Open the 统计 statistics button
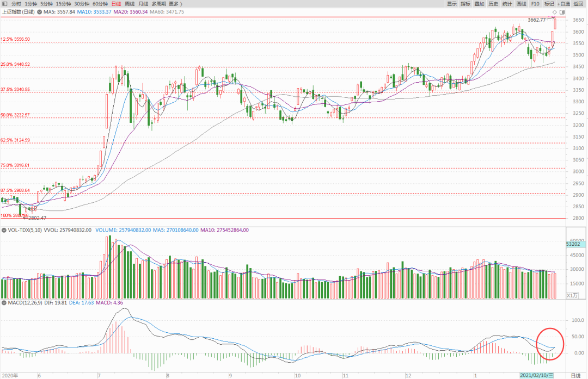Screen dimensions: 588x379 pos(507,4)
